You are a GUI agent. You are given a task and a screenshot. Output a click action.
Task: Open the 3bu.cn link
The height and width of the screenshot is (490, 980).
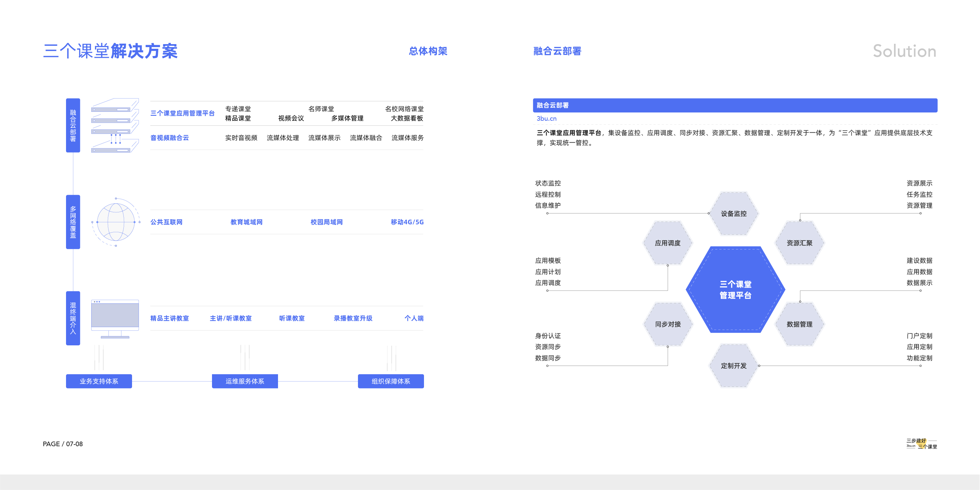[546, 118]
